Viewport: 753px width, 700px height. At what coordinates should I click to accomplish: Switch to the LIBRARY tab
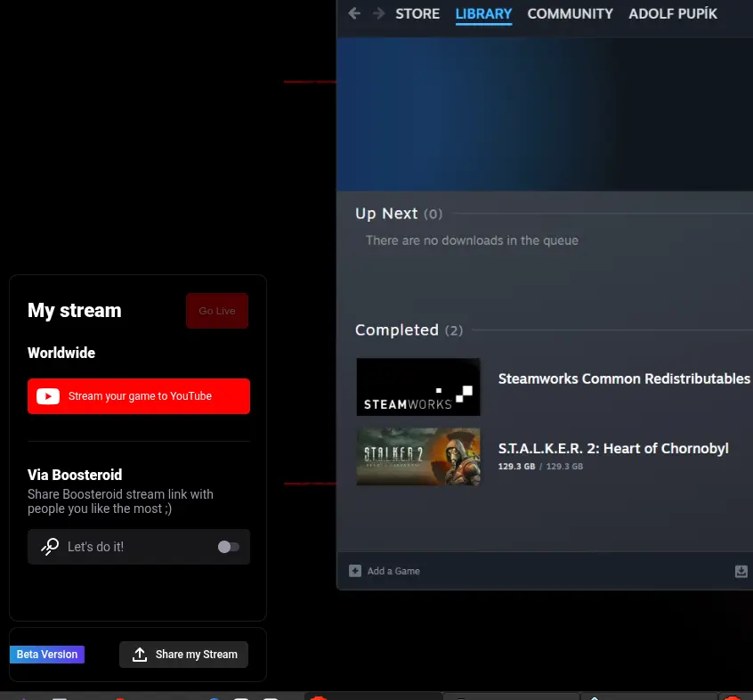(x=483, y=14)
